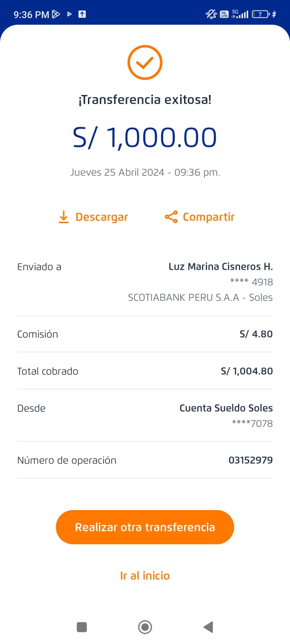This screenshot has width=290, height=644.
Task: Tap recipient name Luz Marina Cisneros H.
Action: [x=221, y=266]
